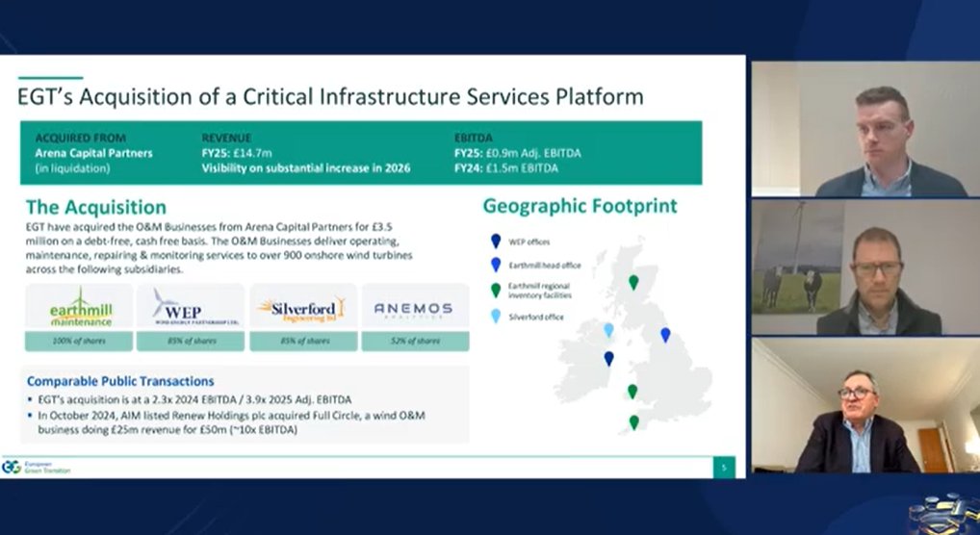Viewport: 980px width, 535px height.
Task: Click "85% of shares" under Silverford
Action: (x=304, y=342)
